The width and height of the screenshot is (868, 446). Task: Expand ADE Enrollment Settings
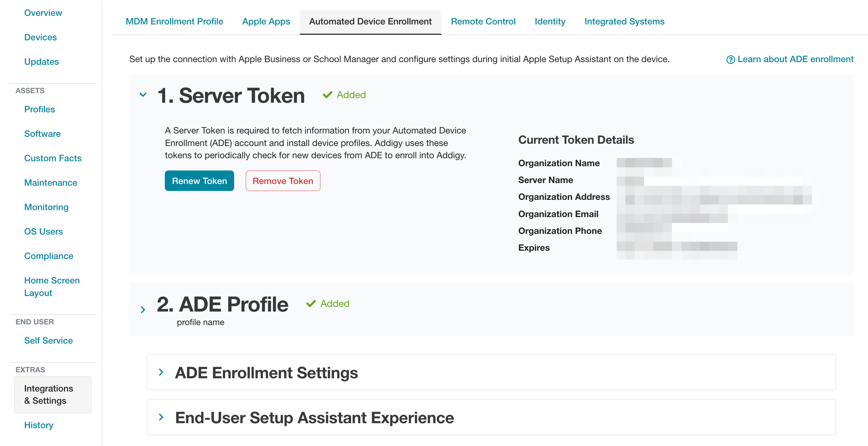pyautogui.click(x=161, y=372)
